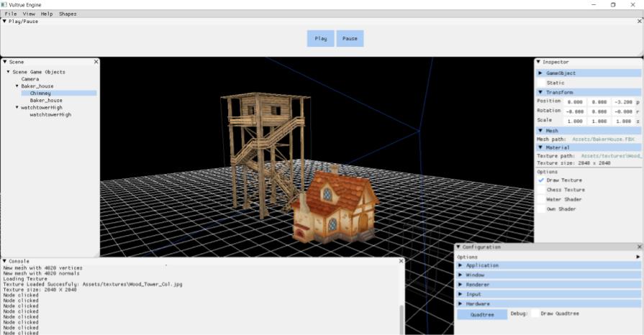Screen dimensions: 644x335
Task: Expand the Renderer section
Action: [549, 285]
